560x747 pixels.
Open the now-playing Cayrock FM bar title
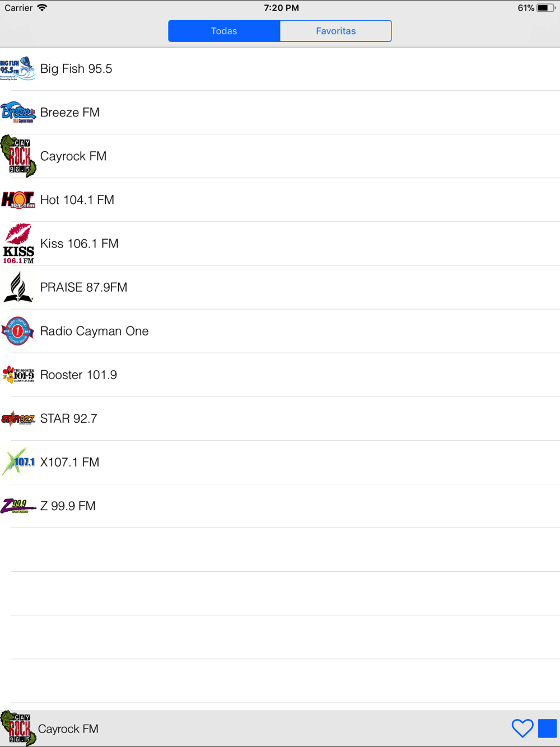pos(68,729)
